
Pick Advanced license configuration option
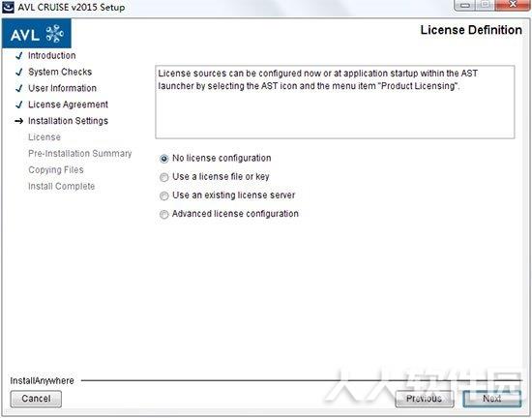tap(164, 215)
